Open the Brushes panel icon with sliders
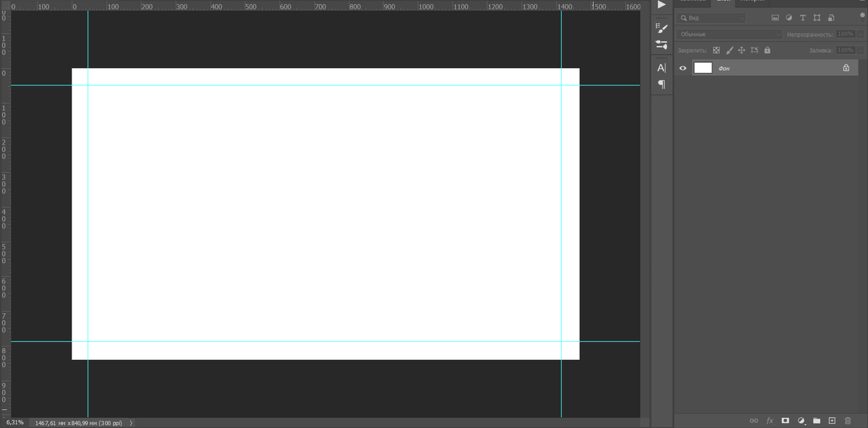868x428 pixels. pyautogui.click(x=661, y=45)
